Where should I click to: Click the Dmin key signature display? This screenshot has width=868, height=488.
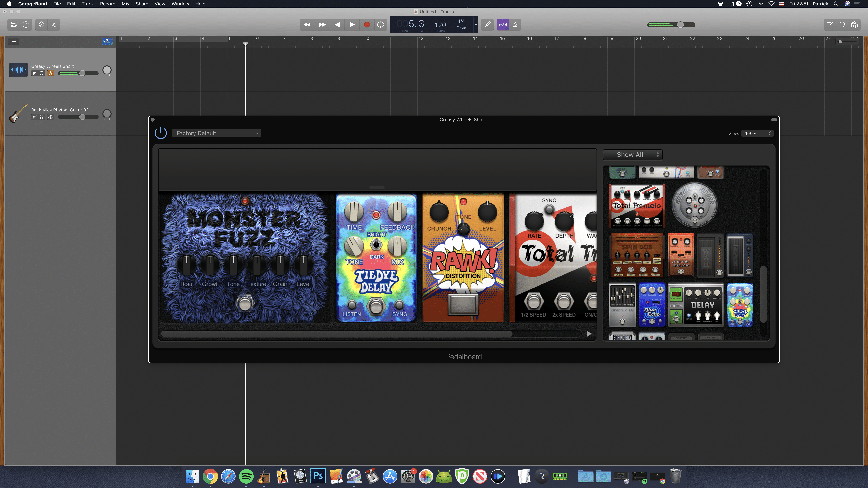coord(461,28)
